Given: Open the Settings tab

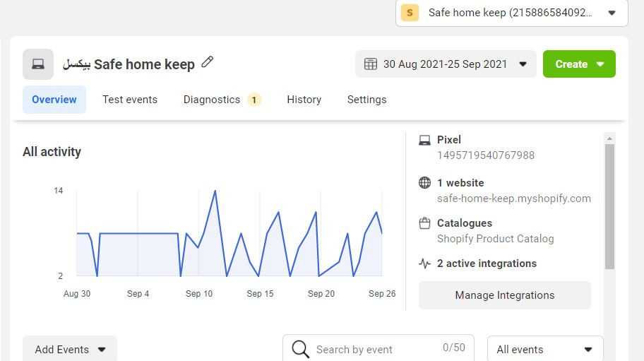Looking at the screenshot, I should coord(366,100).
